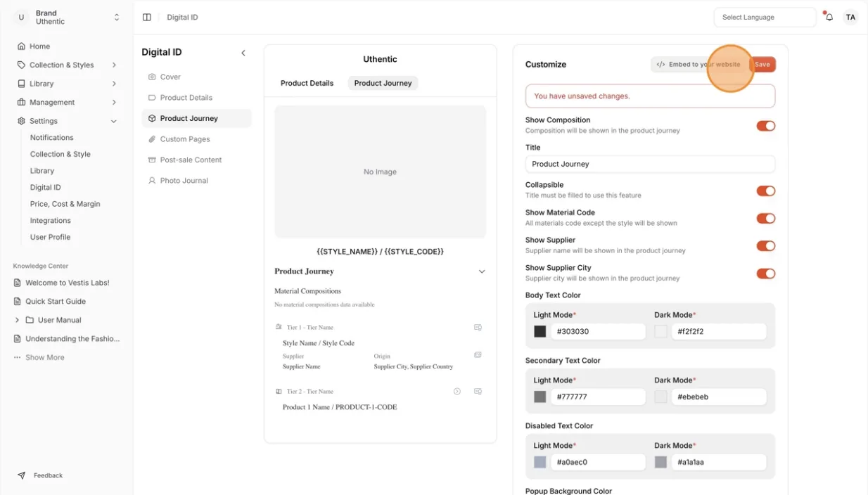Open Digital ID under Settings
The height and width of the screenshot is (495, 868).
[46, 188]
